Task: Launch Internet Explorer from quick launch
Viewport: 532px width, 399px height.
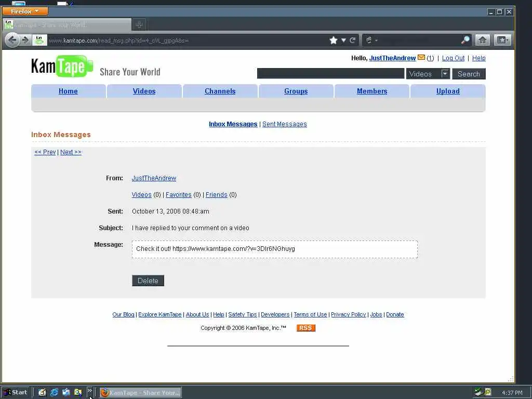Action: [x=54, y=392]
